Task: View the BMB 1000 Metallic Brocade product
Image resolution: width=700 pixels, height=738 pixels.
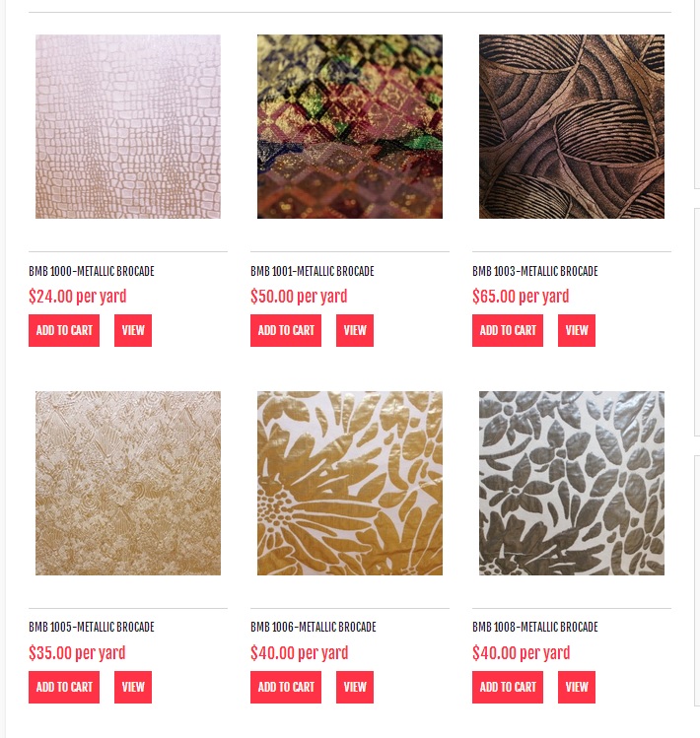Action: click(133, 330)
